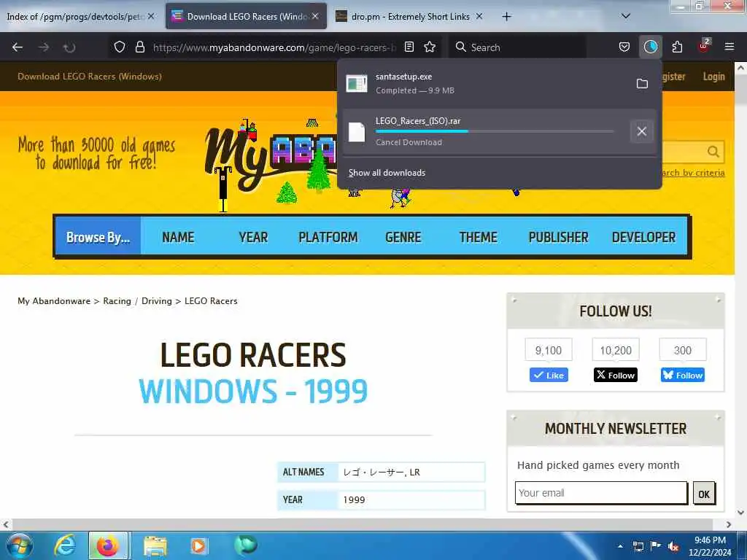Open the santasetup.exe file icon
Image resolution: width=747 pixels, height=560 pixels.
[356, 83]
